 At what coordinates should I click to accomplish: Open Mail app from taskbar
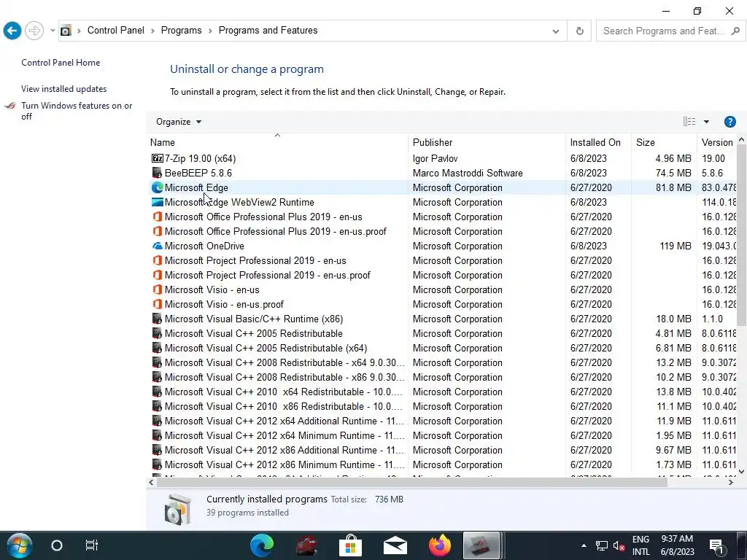point(395,545)
